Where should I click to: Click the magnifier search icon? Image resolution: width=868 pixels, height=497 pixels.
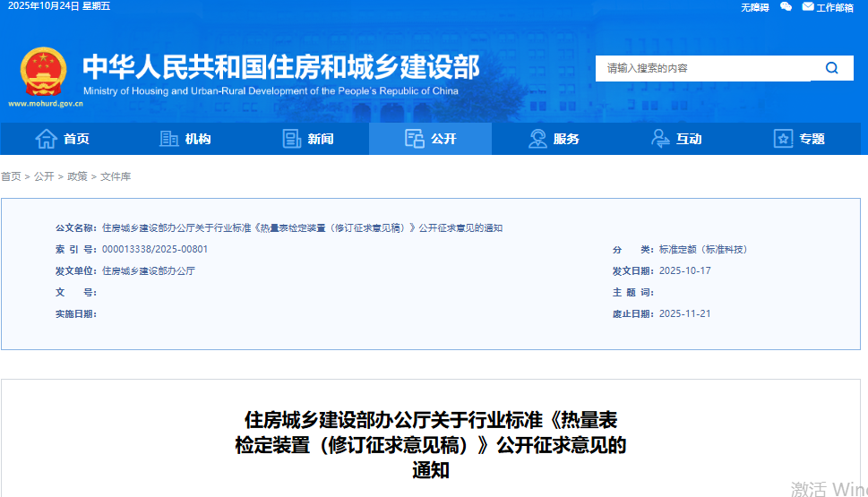832,68
